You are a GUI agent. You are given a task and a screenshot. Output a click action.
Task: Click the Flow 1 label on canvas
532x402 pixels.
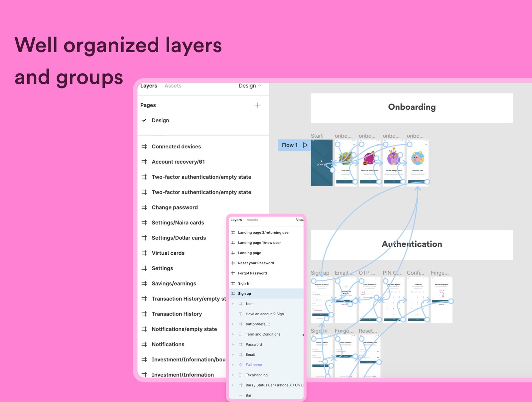pos(290,145)
